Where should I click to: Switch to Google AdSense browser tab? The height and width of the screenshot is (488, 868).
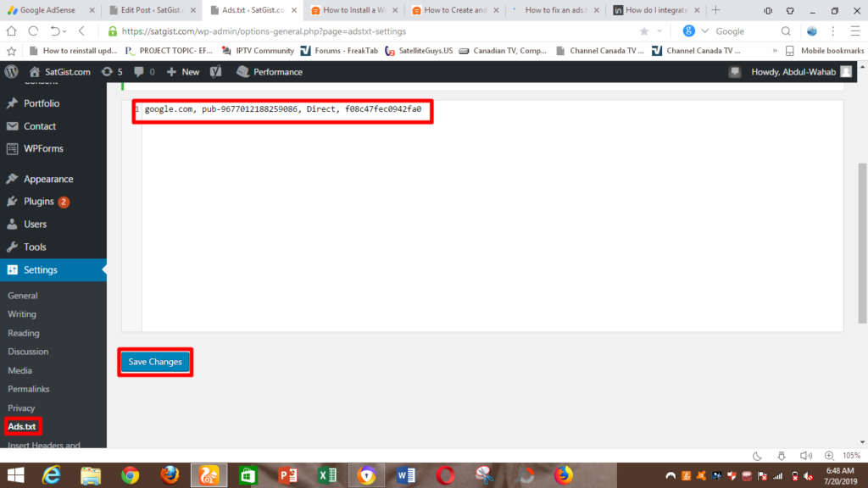pos(50,10)
